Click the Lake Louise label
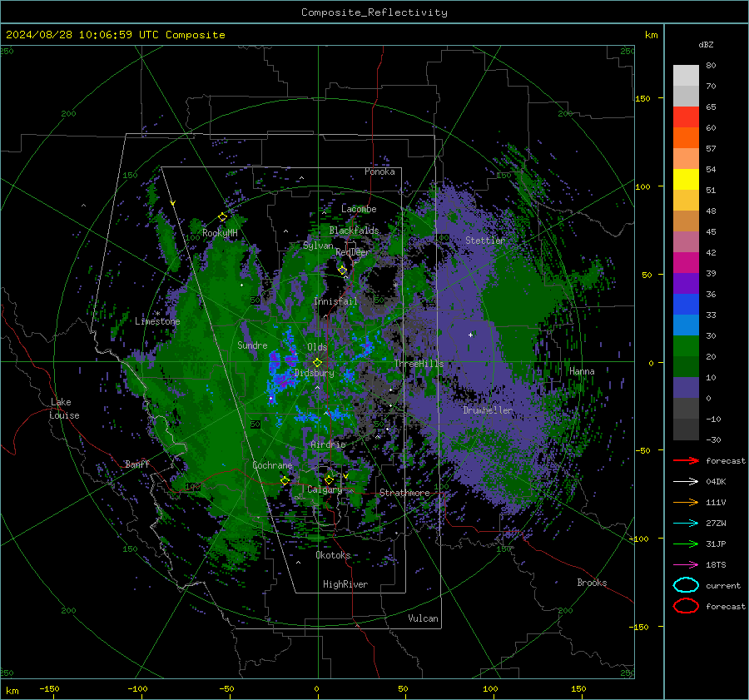This screenshot has height=700, width=749. pyautogui.click(x=64, y=409)
